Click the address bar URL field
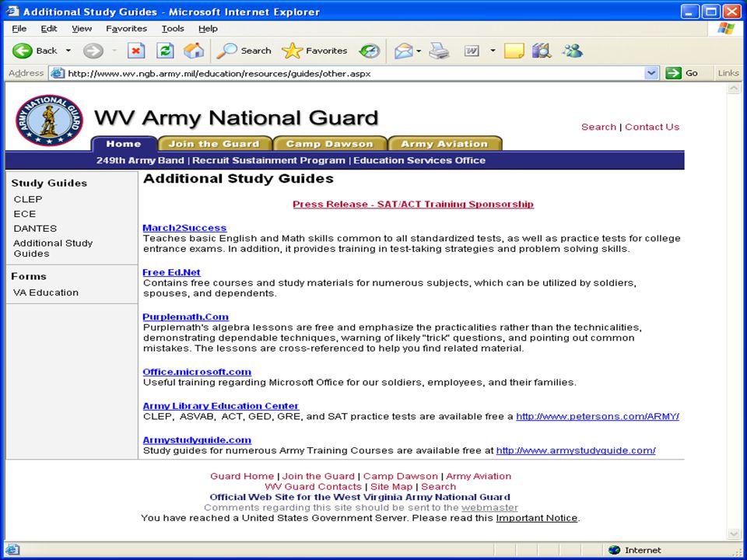This screenshot has height=560, width=747. (355, 73)
